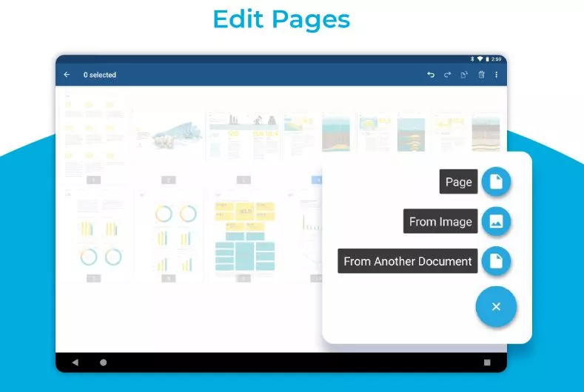Tap the blue From Image icon button
The height and width of the screenshot is (392, 584).
click(x=496, y=221)
